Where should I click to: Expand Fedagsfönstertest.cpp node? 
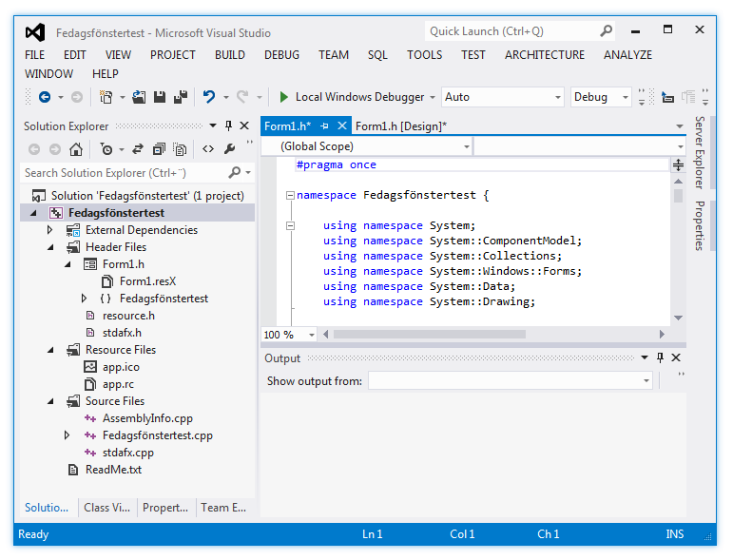coord(67,435)
